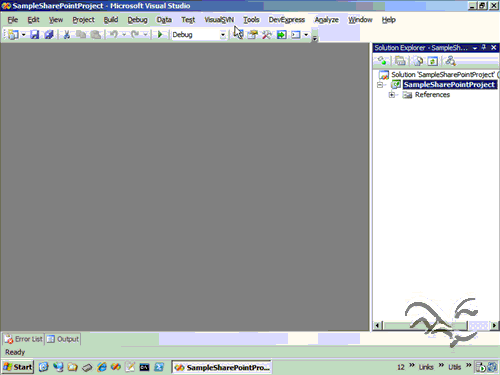Screen dimensions: 500x375
Task: Click the Save All toolbar icon
Action: tap(49, 34)
